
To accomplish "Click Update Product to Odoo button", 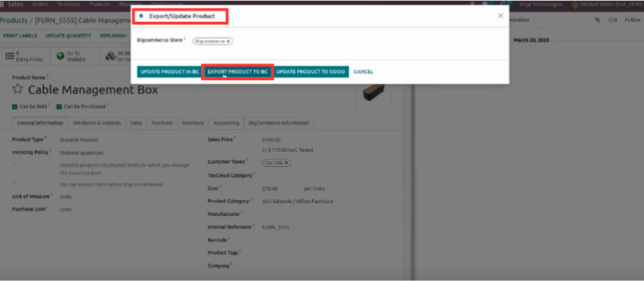I will click(311, 72).
